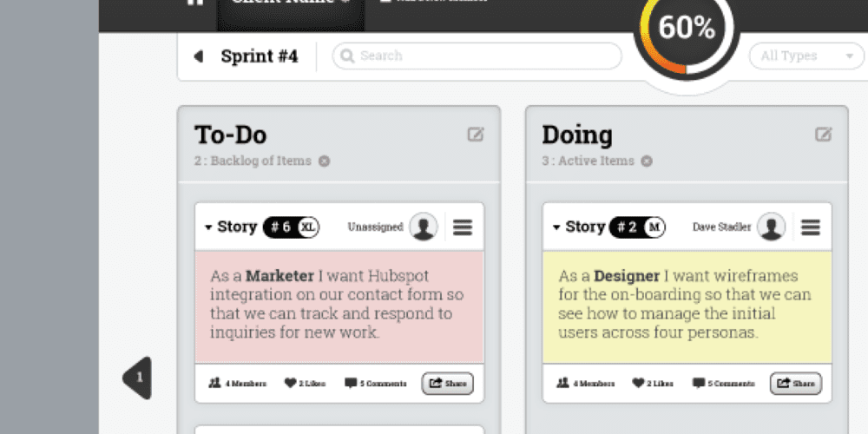Open the 5 Comments icon on the Designer story
Viewport: 868px width, 434px height.
click(699, 383)
